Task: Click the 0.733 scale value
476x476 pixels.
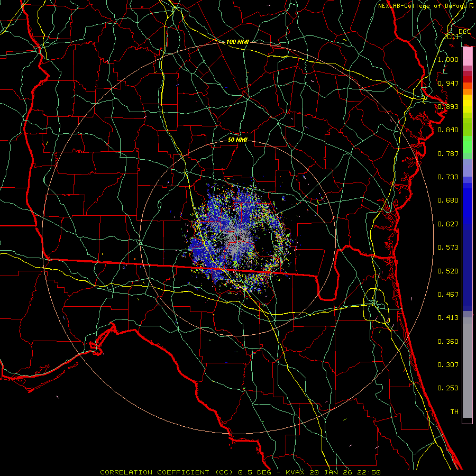Action: point(448,177)
